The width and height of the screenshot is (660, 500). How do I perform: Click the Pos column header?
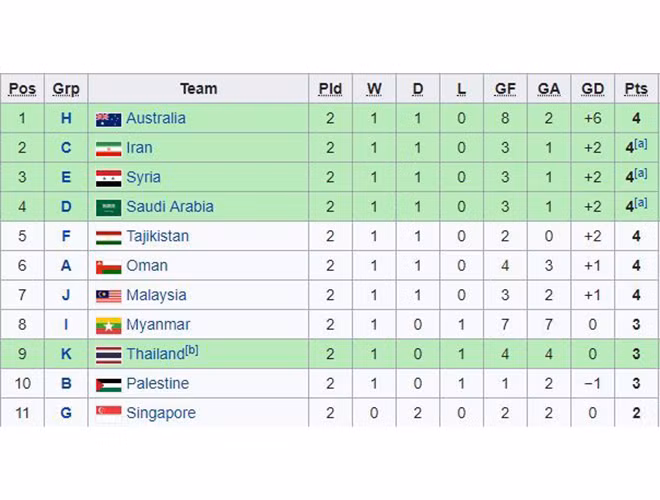tap(22, 89)
